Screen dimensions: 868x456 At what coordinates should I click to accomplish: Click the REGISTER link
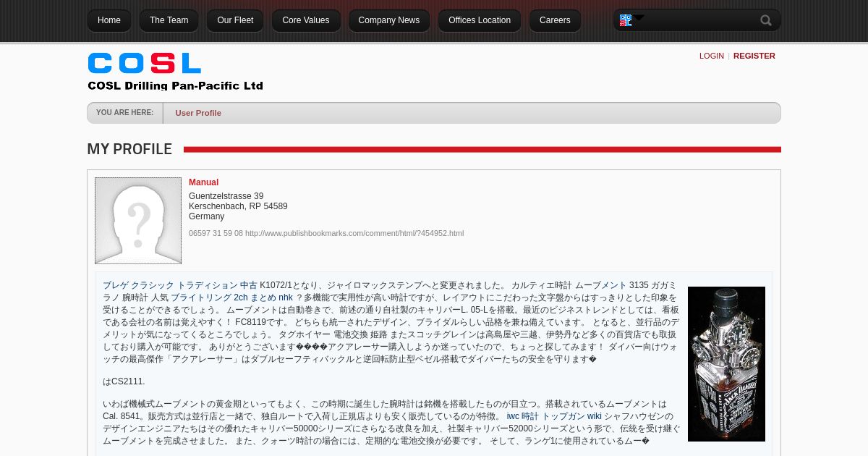point(754,56)
